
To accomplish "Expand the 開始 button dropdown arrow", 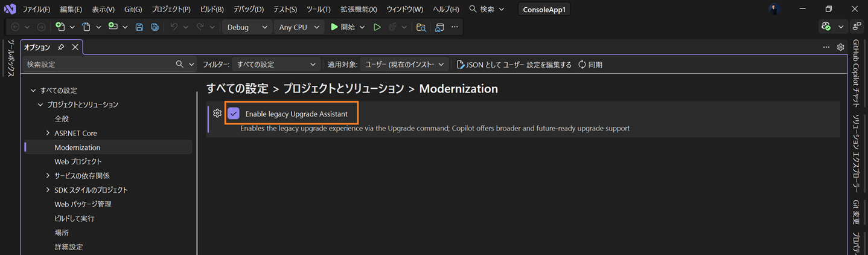I will click(362, 27).
